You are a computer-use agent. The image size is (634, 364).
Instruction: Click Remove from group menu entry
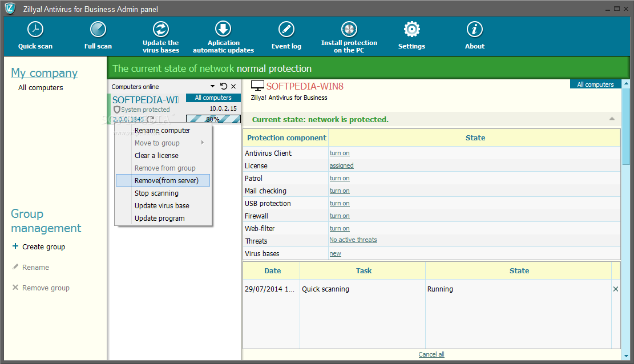tap(163, 168)
